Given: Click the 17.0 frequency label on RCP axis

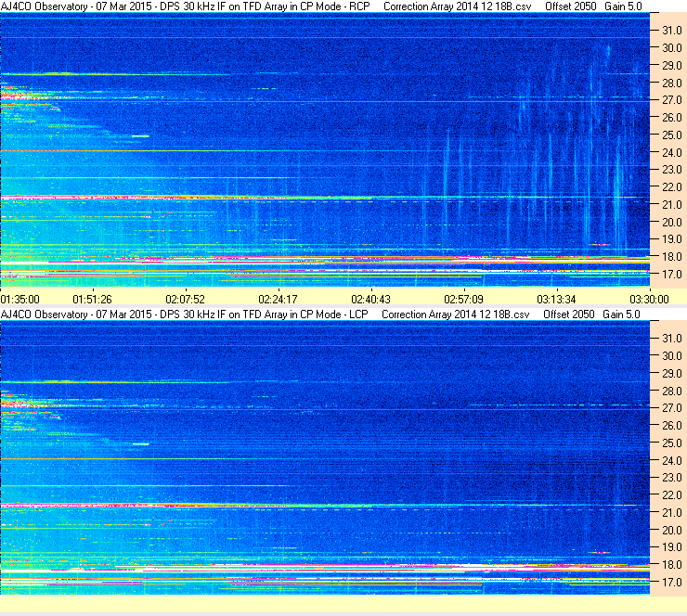Looking at the screenshot, I should click(x=672, y=275).
